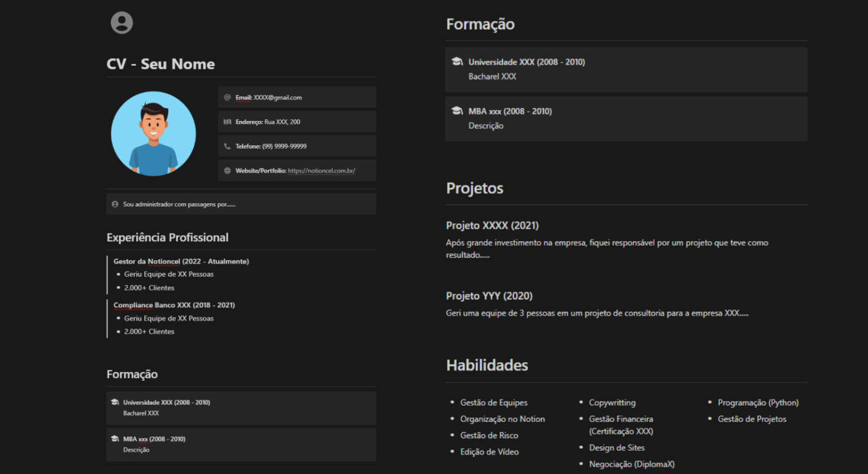Click the Edição de Vídeo skill
This screenshot has width=868, height=474.
coord(489,451)
